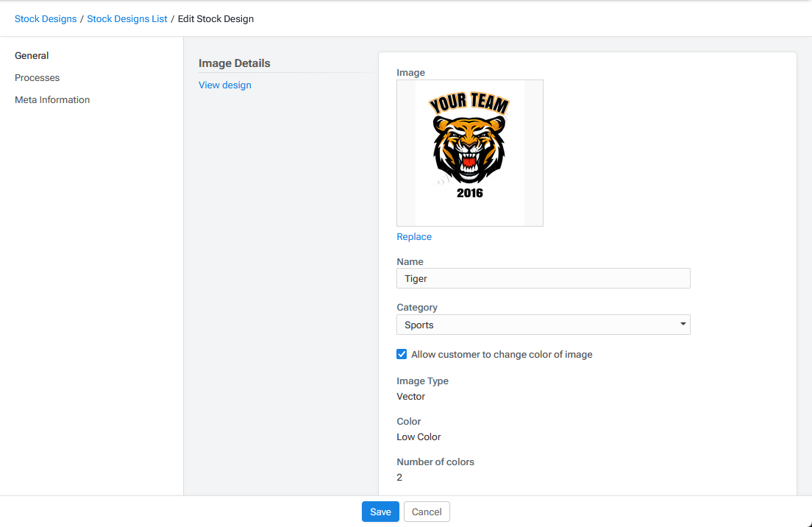812x527 pixels.
Task: Switch to the Processes section
Action: 38,78
